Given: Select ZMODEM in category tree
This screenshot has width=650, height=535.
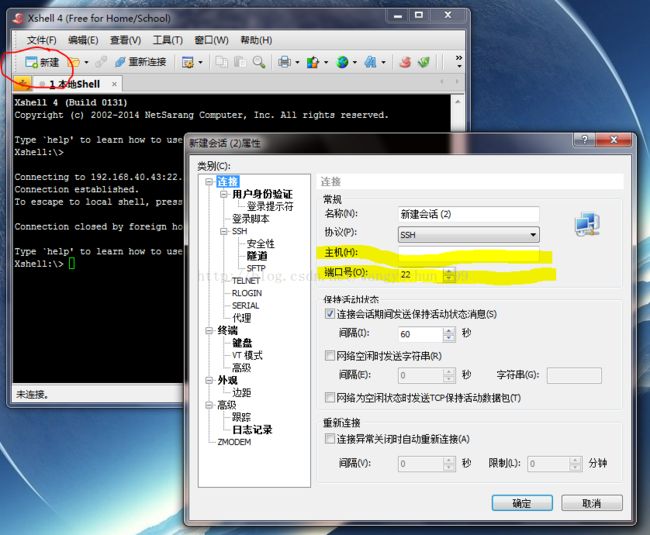Looking at the screenshot, I should coord(234,442).
